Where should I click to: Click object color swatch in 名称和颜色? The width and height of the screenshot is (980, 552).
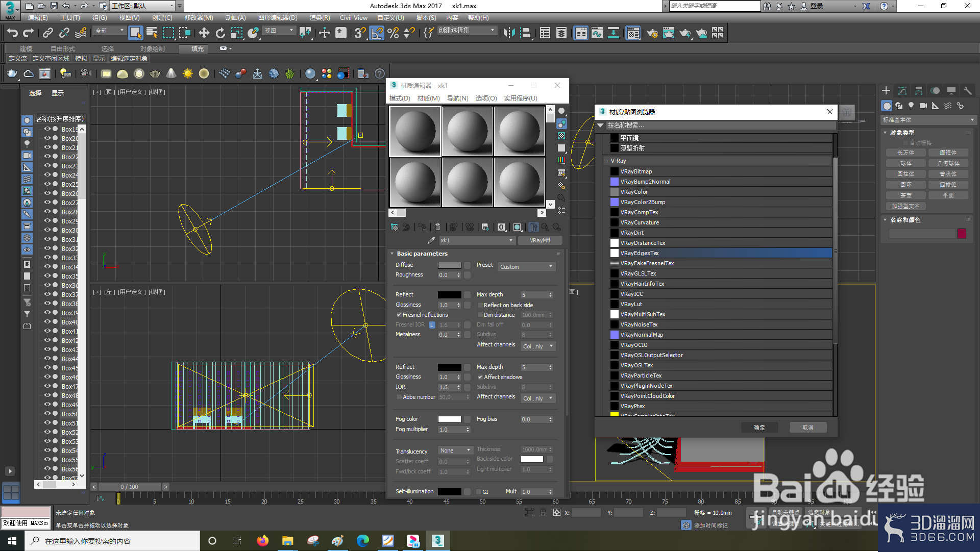point(962,234)
